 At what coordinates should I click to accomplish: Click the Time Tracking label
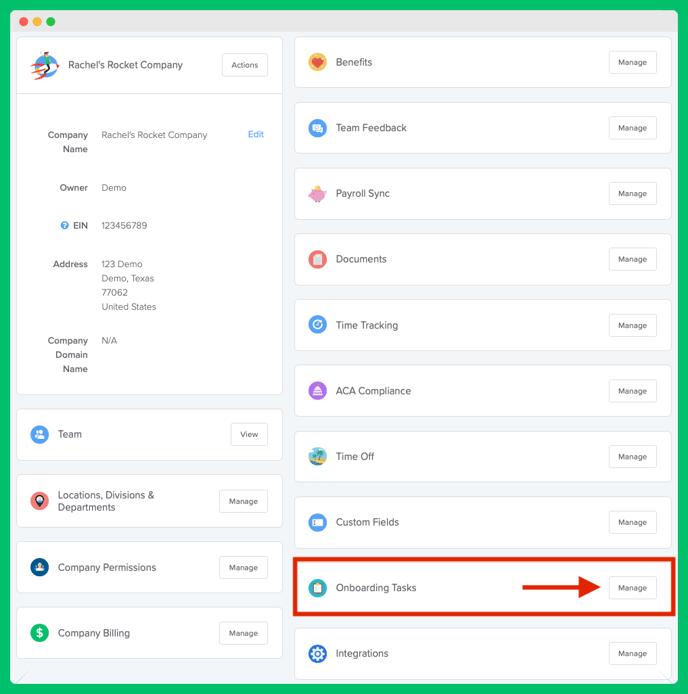tap(367, 325)
